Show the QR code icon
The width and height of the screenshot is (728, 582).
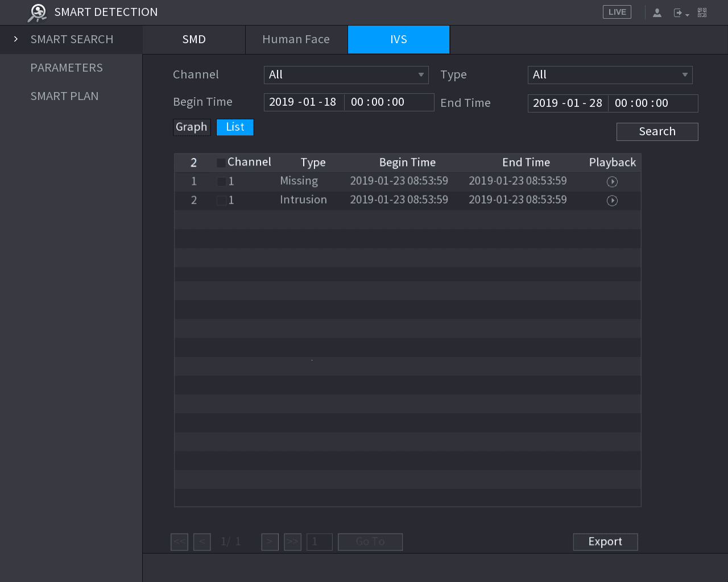(x=702, y=13)
